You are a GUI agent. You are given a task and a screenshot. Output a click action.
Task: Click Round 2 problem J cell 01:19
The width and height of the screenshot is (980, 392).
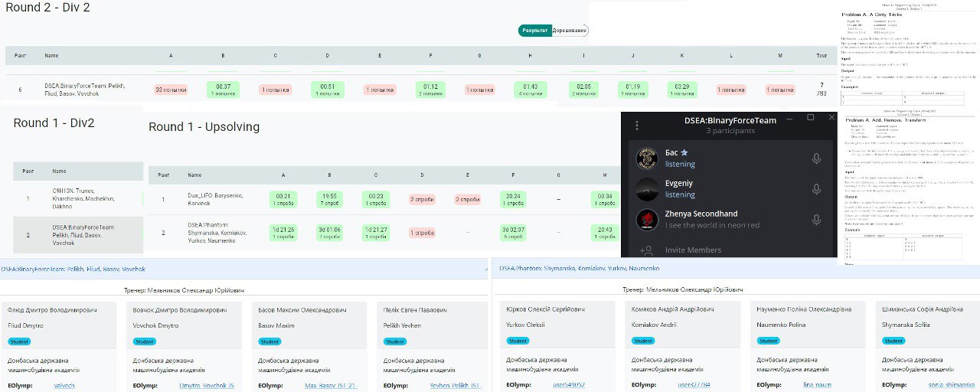click(x=632, y=90)
